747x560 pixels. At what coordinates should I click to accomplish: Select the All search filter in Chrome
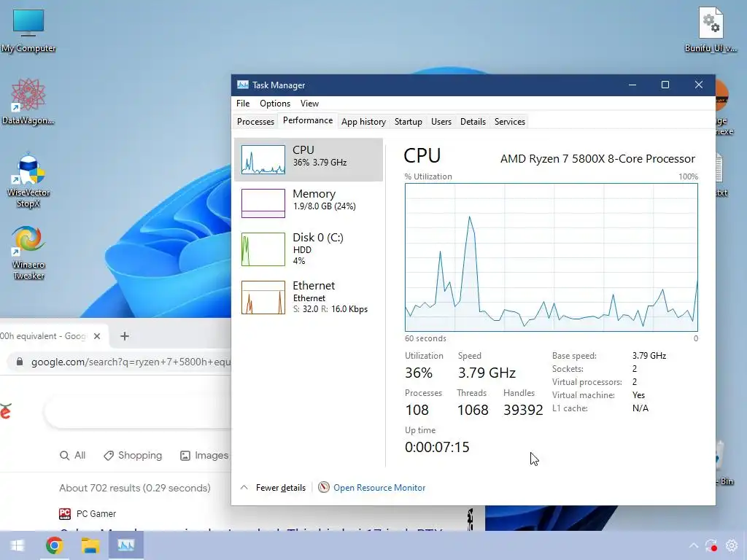point(72,455)
